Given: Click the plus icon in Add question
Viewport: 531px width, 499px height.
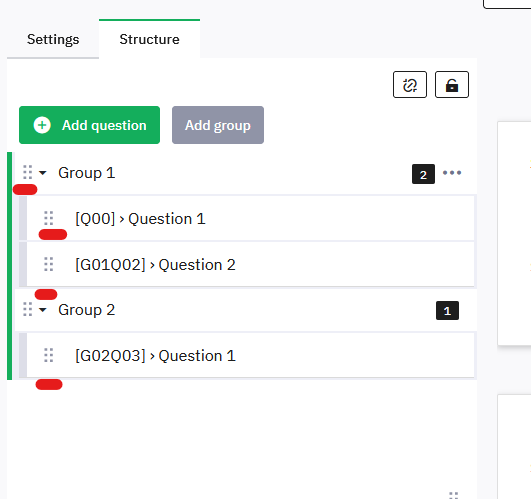Looking at the screenshot, I should 42,125.
